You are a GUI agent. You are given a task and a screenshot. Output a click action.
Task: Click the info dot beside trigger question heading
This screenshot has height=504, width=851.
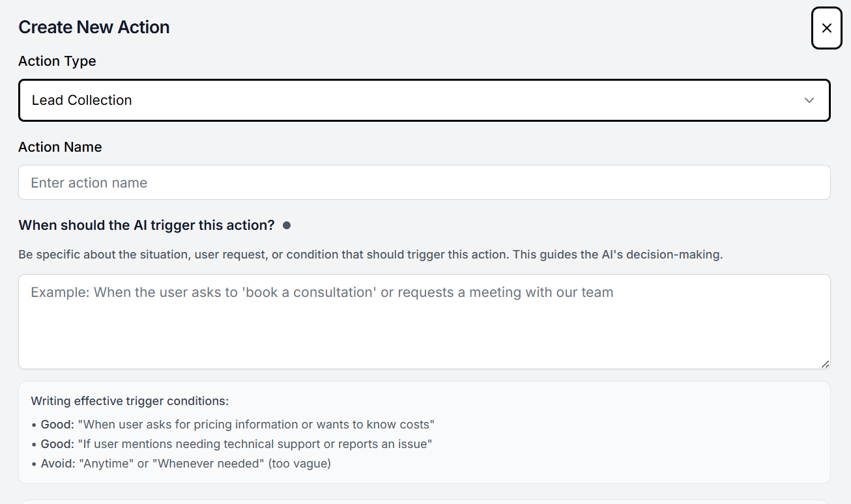[x=287, y=225]
